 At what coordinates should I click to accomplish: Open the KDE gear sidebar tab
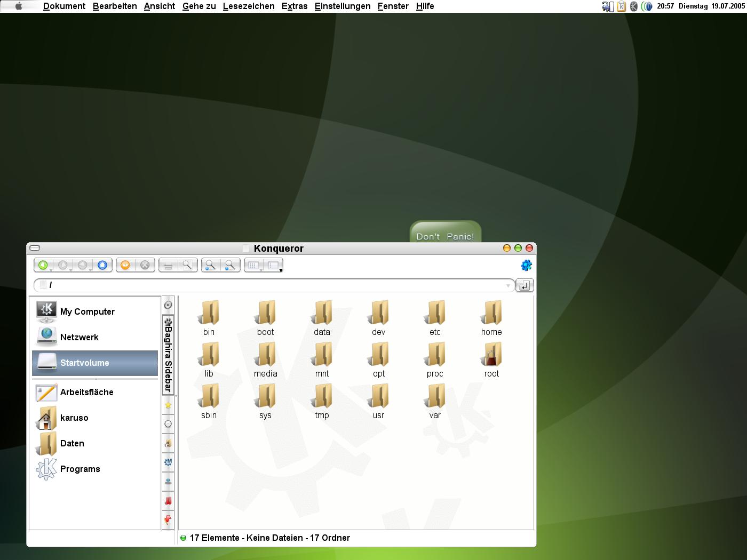(x=168, y=462)
